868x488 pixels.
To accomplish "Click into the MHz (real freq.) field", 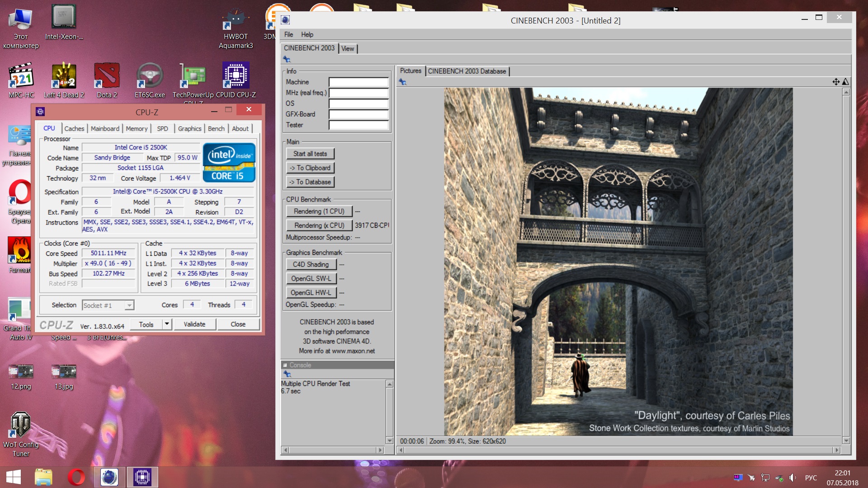I will pyautogui.click(x=359, y=93).
